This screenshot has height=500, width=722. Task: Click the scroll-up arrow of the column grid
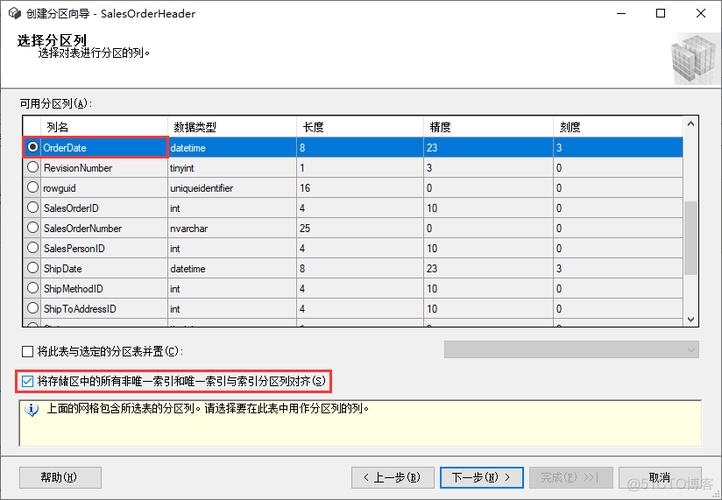[x=691, y=124]
